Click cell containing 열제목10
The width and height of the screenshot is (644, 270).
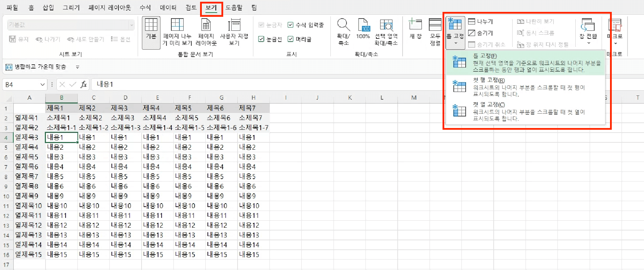29,206
